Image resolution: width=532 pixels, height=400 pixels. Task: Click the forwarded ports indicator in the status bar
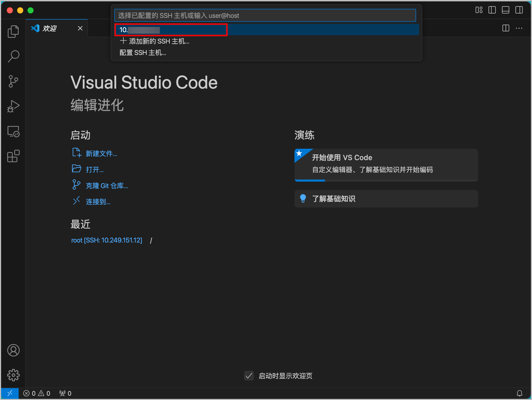tap(65, 394)
